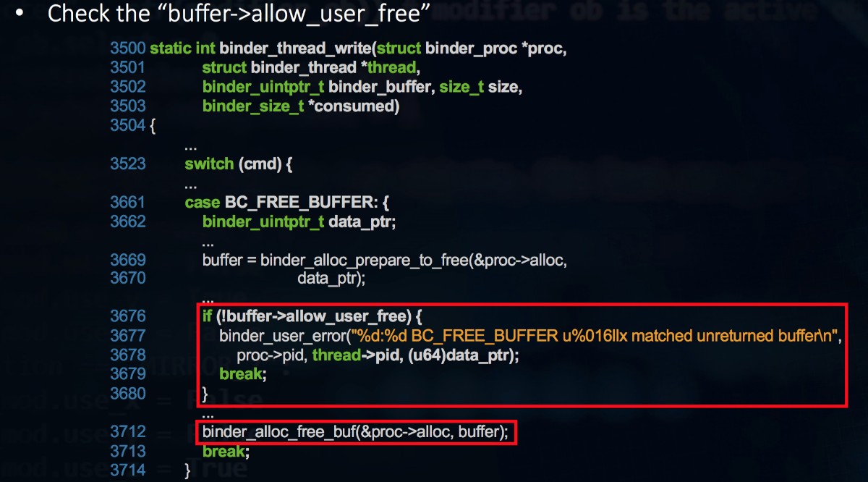The image size is (868, 482).
Task: Click line number 3500
Action: 127,49
